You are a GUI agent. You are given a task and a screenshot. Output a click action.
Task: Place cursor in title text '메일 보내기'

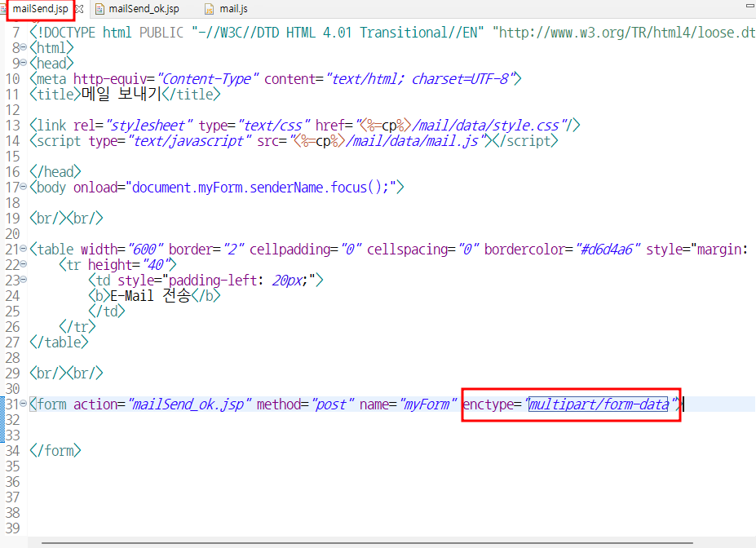(x=121, y=94)
